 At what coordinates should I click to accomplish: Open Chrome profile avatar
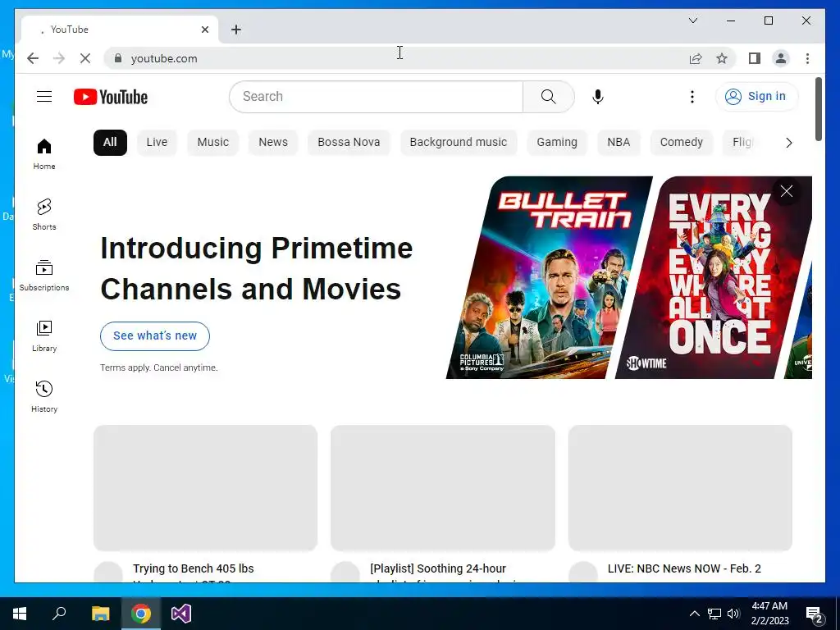click(x=781, y=58)
